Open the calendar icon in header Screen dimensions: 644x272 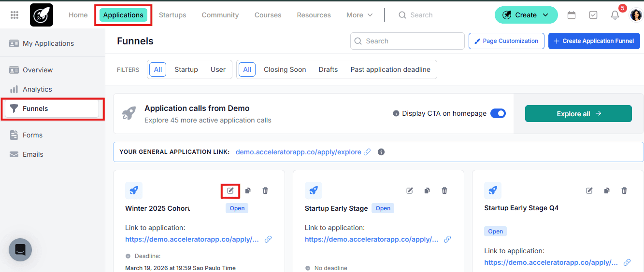(572, 15)
